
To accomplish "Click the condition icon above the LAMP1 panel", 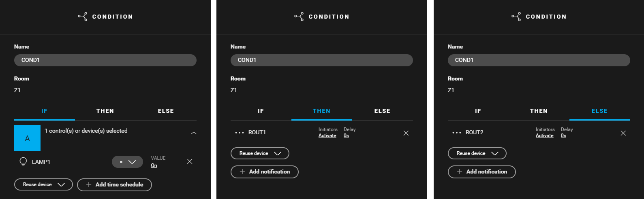I will click(82, 17).
